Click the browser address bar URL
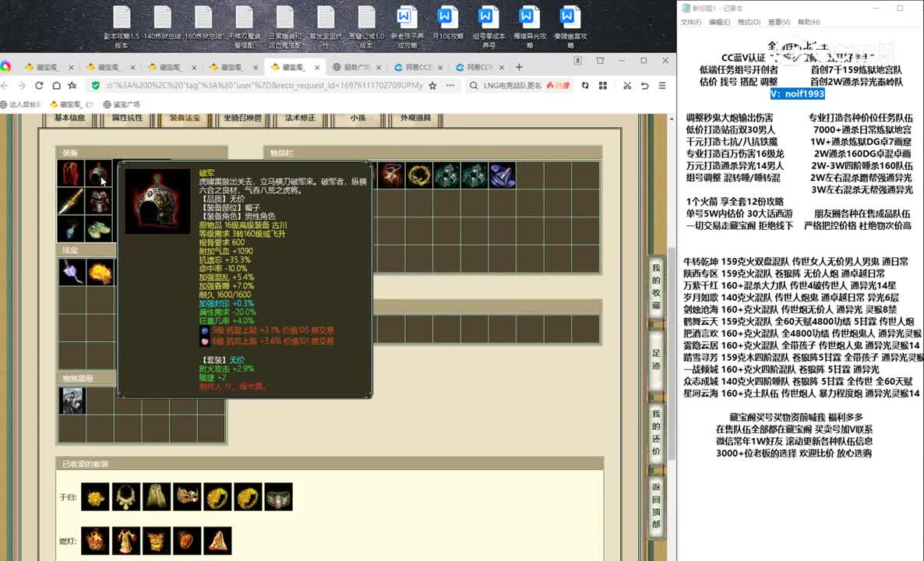 click(264, 86)
